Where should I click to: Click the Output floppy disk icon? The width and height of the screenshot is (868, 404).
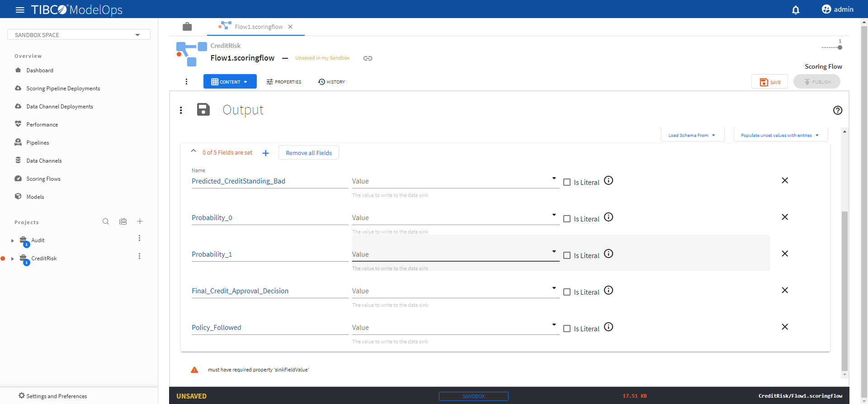click(203, 110)
